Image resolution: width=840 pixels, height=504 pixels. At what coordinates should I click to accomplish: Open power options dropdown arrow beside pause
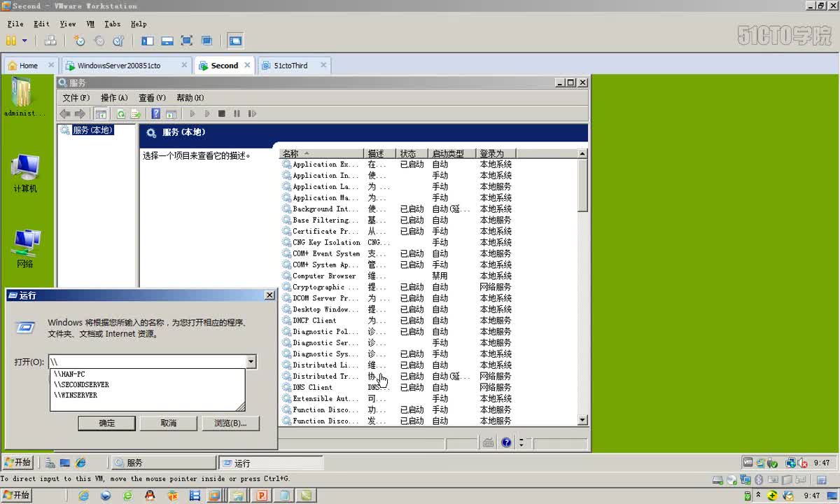click(x=24, y=41)
